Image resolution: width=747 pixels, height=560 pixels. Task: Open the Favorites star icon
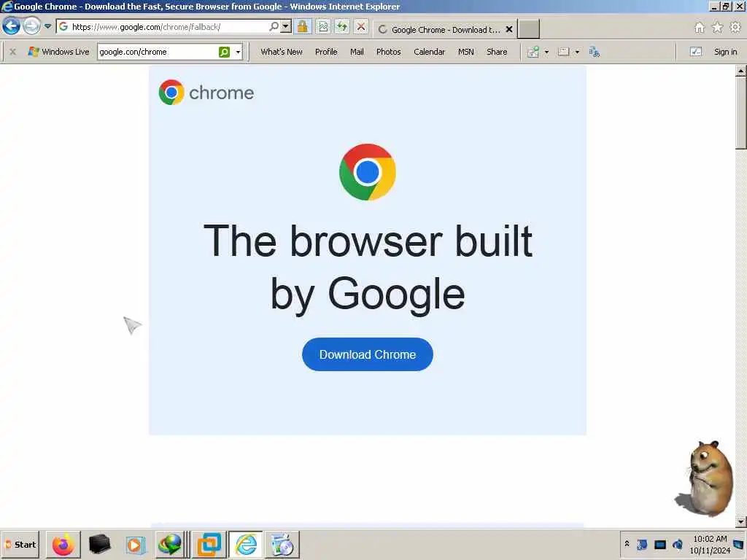(717, 28)
